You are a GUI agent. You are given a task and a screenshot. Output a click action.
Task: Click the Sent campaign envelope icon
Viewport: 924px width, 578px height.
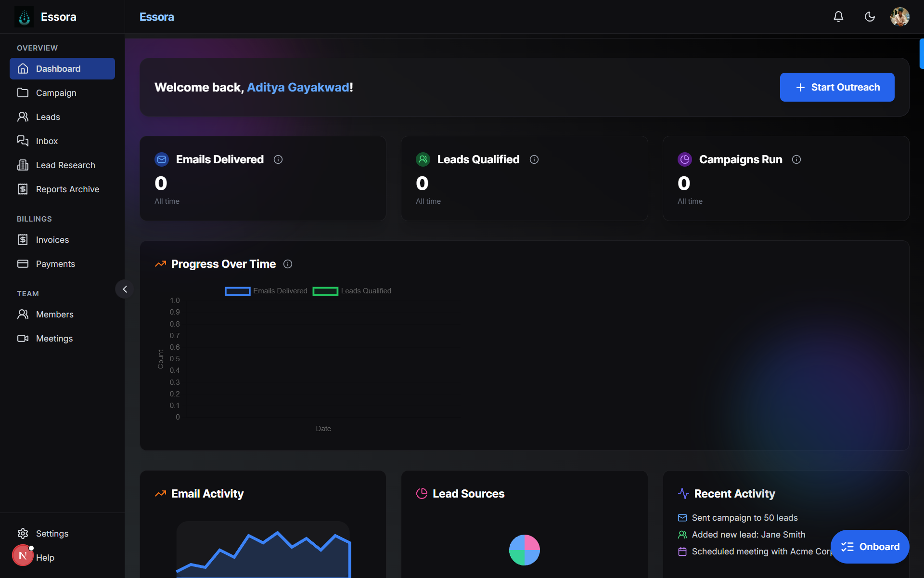682,518
